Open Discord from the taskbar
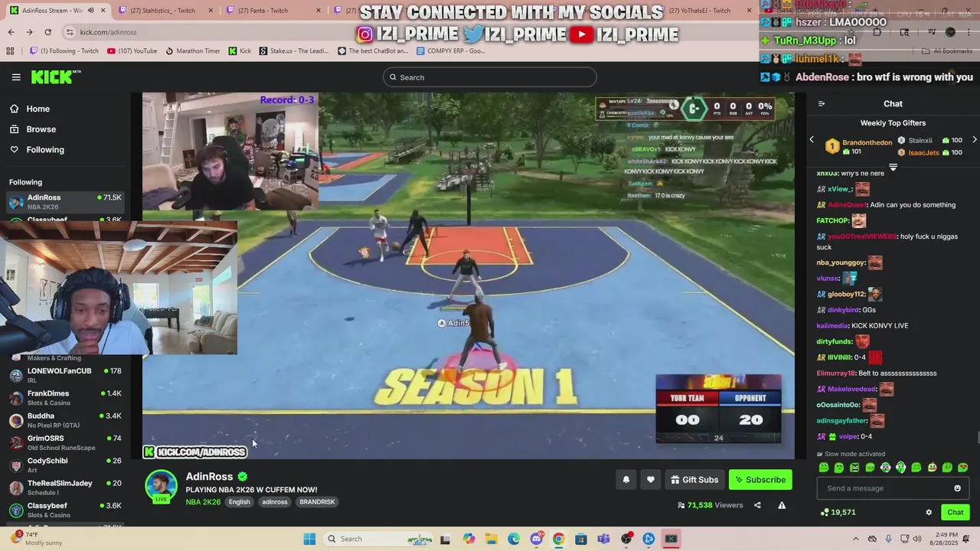Screen dimensions: 980x551 coord(537,539)
